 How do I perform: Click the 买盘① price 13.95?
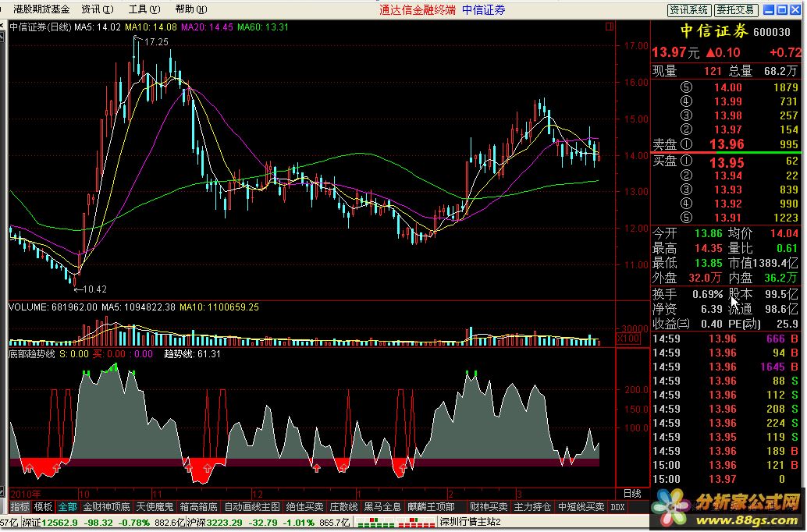726,162
